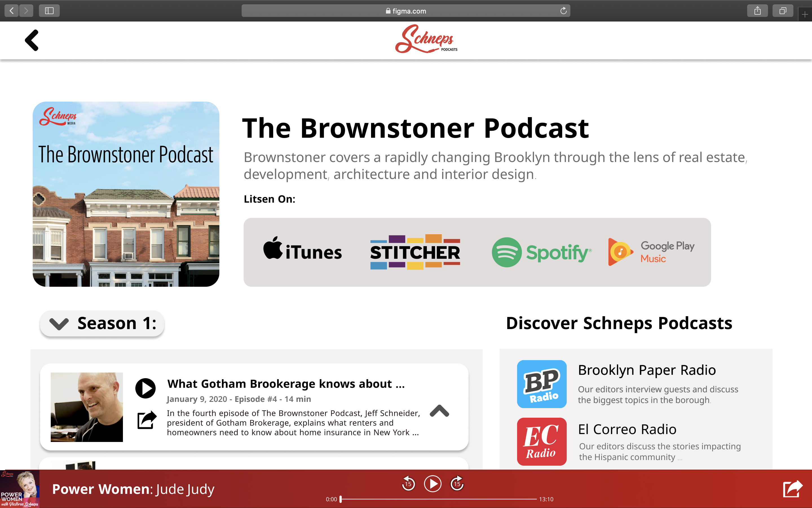Open Google Play Music link
812x508 pixels.
(x=651, y=252)
